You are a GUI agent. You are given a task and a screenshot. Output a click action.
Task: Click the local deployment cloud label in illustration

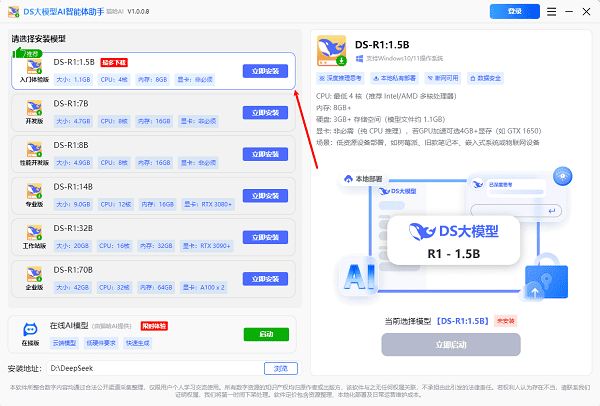363,179
